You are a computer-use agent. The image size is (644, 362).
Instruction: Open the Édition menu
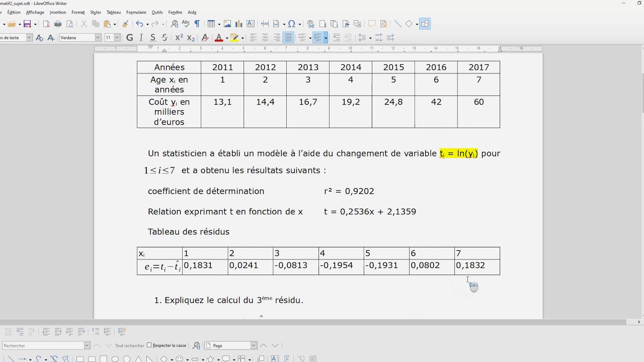click(14, 12)
